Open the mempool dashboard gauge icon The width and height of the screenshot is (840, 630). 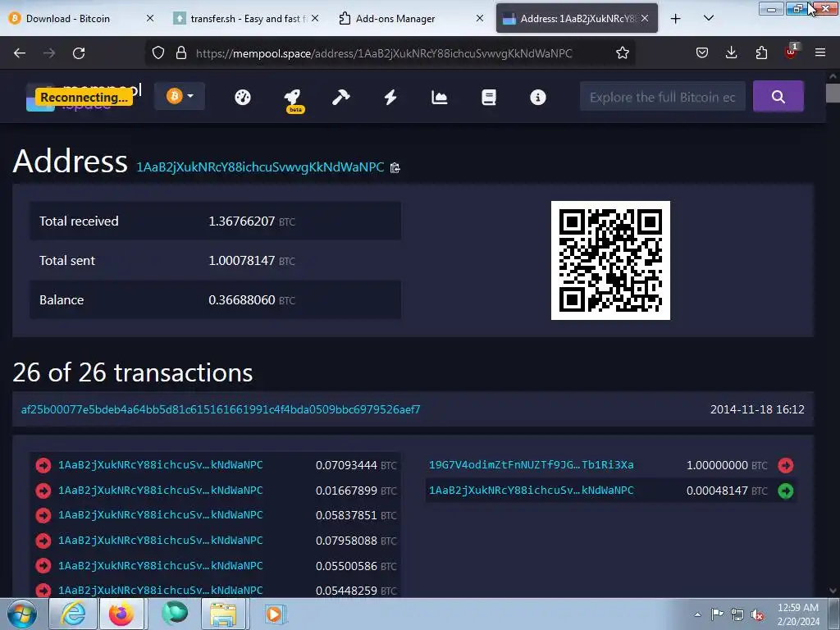tap(243, 97)
